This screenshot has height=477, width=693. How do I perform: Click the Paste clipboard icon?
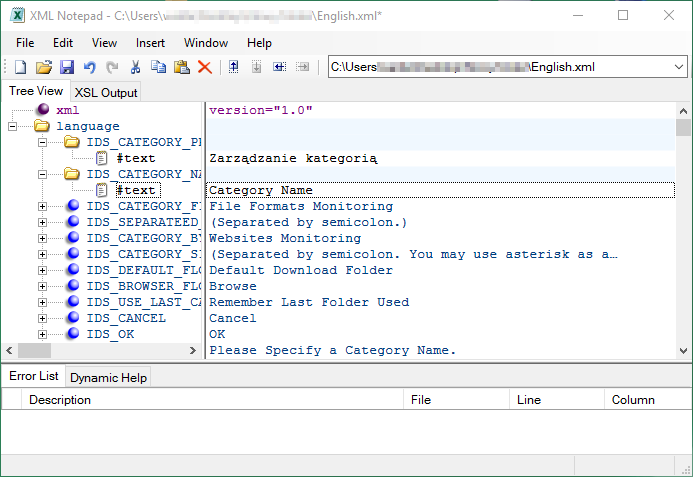[182, 67]
